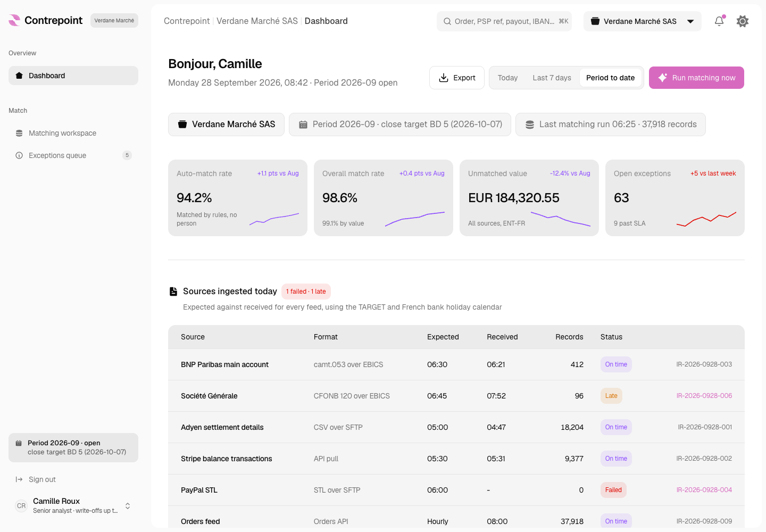Click the Exceptions queue alert icon

[19, 155]
